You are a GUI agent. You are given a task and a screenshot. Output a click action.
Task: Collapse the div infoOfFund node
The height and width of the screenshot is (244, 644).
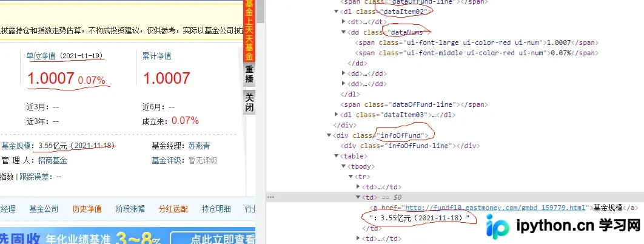click(329, 135)
